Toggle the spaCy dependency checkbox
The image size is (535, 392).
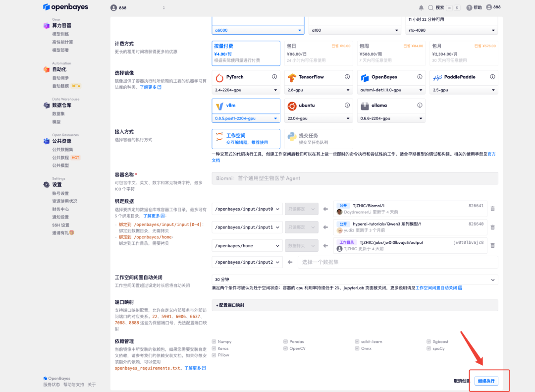(x=428, y=348)
